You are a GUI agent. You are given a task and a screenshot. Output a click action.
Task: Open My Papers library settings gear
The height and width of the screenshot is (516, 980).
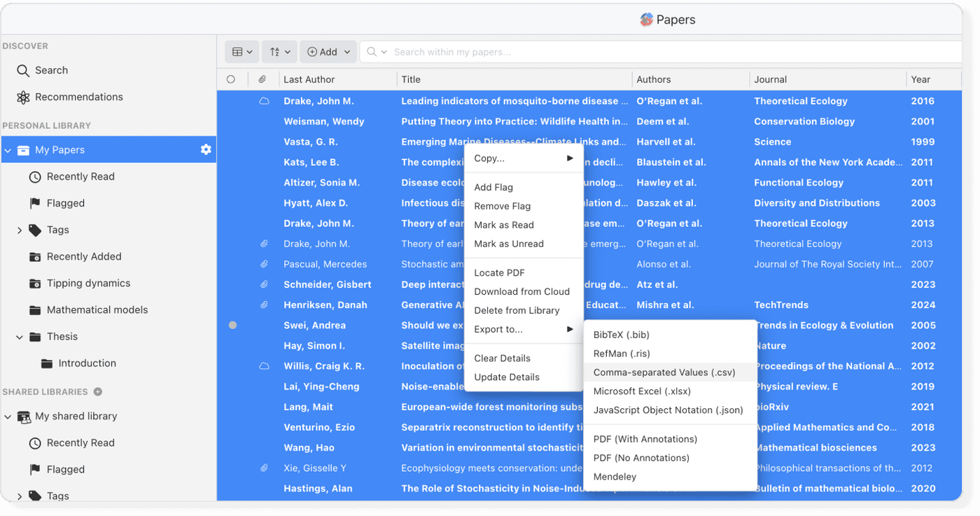pos(205,149)
